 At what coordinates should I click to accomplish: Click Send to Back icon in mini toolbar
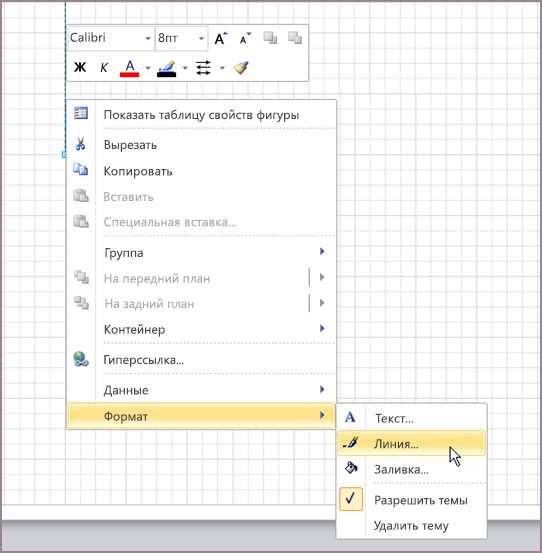295,38
